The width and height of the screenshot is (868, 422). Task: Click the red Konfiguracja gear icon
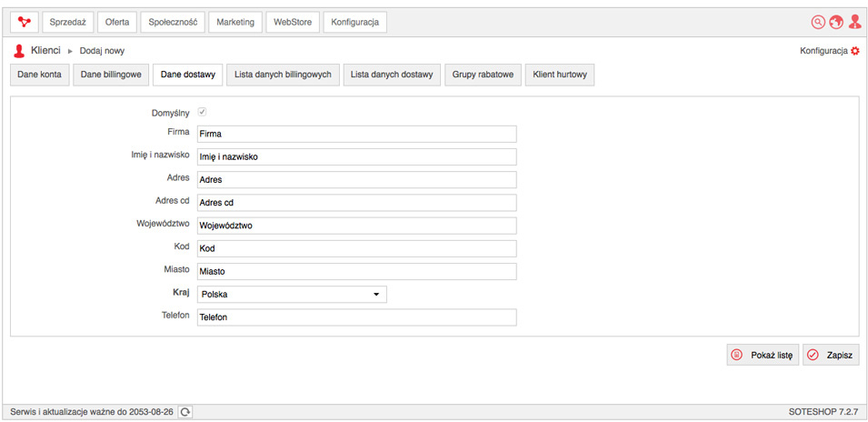point(855,51)
